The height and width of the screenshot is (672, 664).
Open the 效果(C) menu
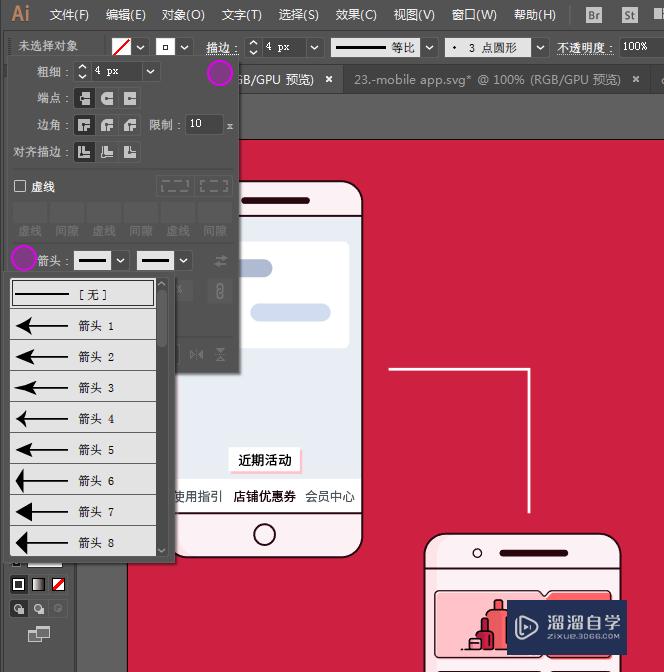[356, 15]
